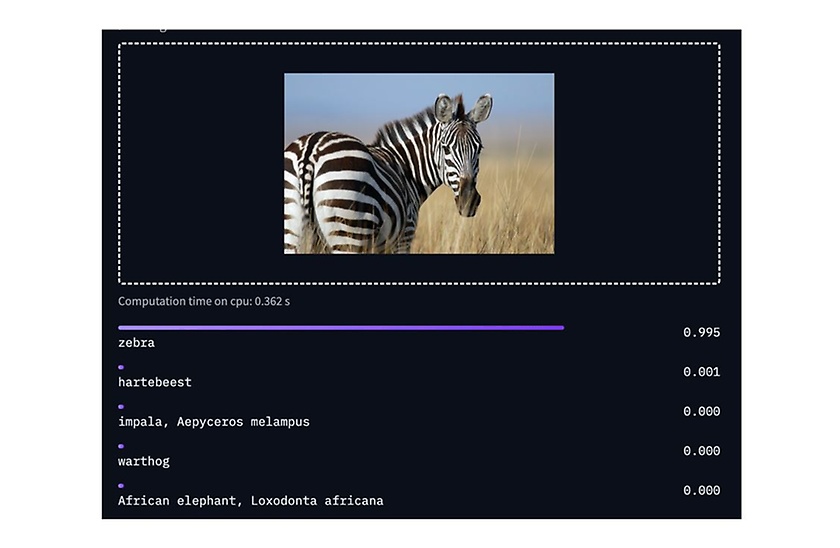This screenshot has width=840, height=548.
Task: Click the purple zebra confidence bar
Action: pyautogui.click(x=341, y=327)
